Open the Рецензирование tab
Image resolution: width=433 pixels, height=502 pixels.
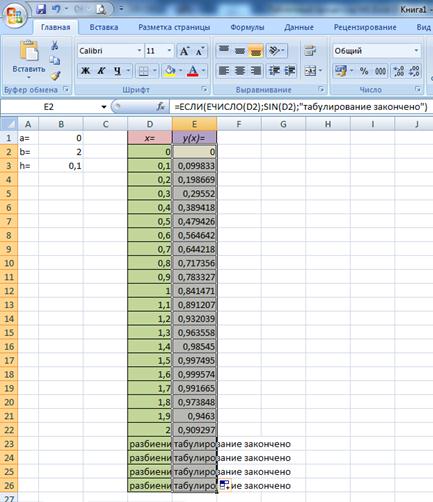coord(365,27)
